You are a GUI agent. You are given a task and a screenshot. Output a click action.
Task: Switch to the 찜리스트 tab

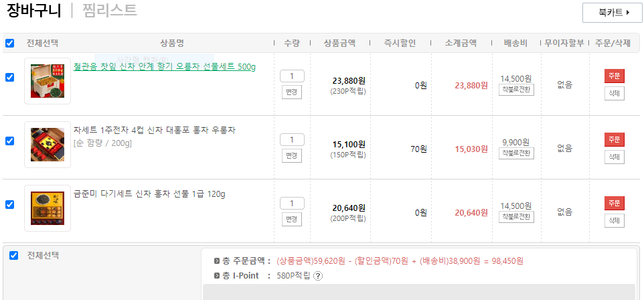(x=110, y=10)
